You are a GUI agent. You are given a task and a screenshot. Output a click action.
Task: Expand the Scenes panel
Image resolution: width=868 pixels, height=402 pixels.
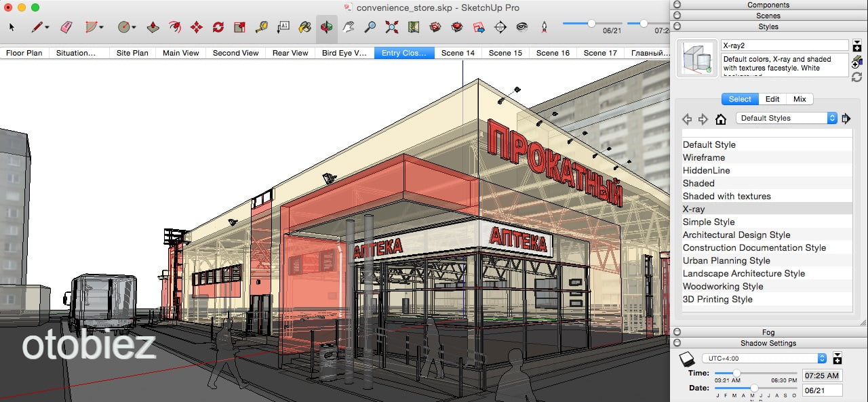point(677,16)
